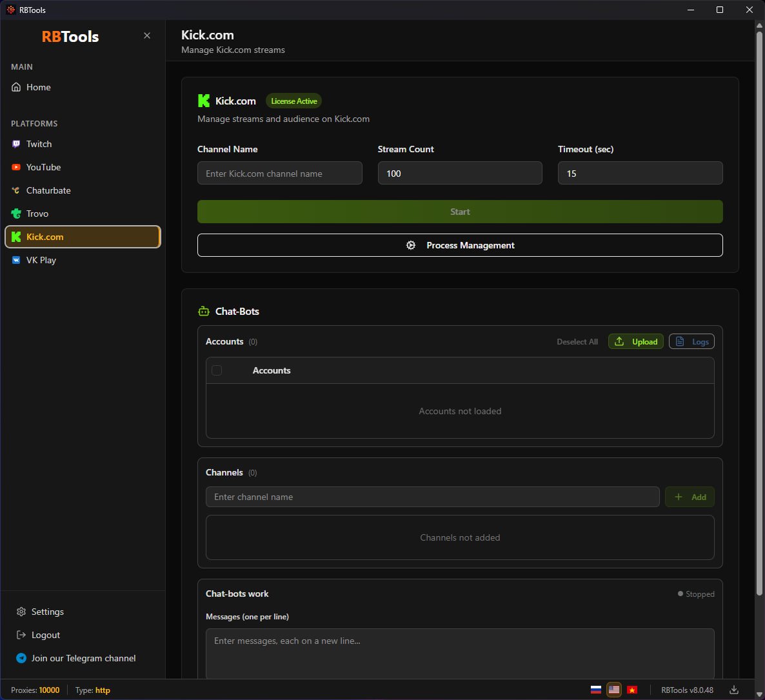
Task: Open Process Management
Action: tap(460, 245)
